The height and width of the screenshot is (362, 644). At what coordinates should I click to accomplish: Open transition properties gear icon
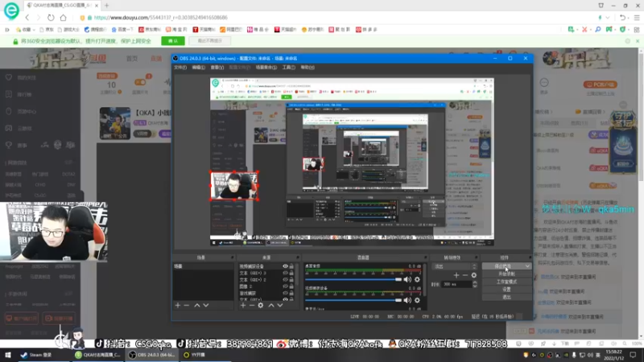[474, 275]
